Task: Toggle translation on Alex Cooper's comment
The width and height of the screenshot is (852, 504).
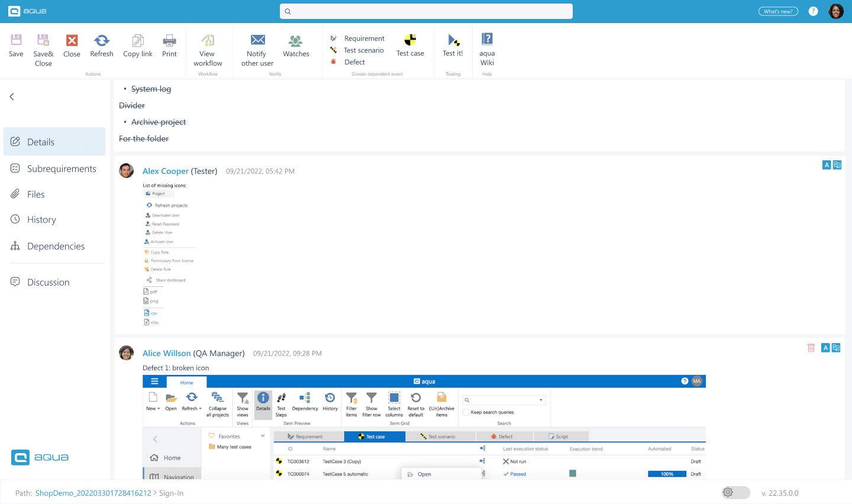Action: 837,164
